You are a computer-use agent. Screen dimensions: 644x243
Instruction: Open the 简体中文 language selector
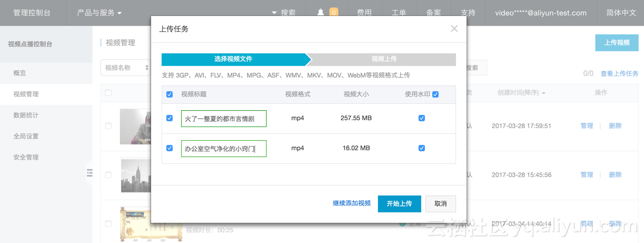[x=621, y=13]
